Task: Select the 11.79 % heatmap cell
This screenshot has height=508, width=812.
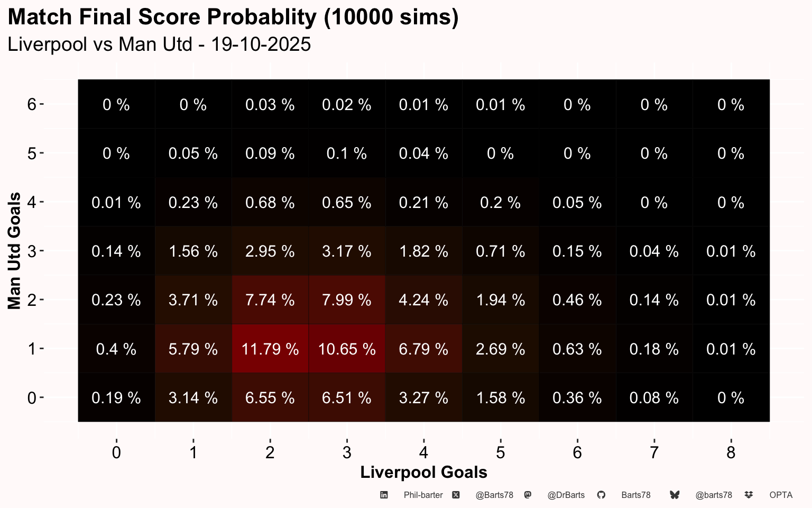Action: point(270,349)
